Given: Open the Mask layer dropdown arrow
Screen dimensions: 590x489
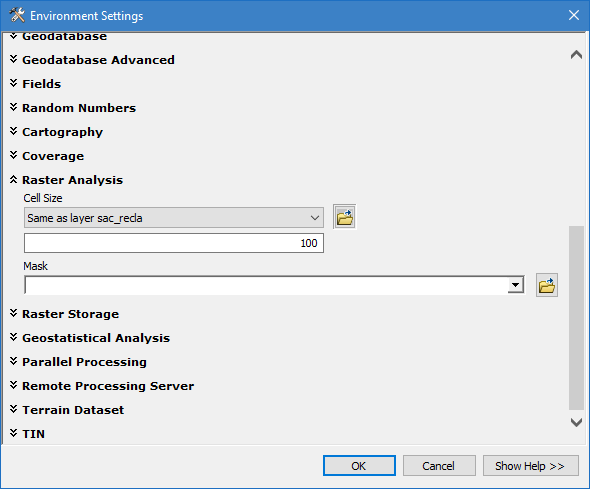Looking at the screenshot, I should click(x=515, y=285).
